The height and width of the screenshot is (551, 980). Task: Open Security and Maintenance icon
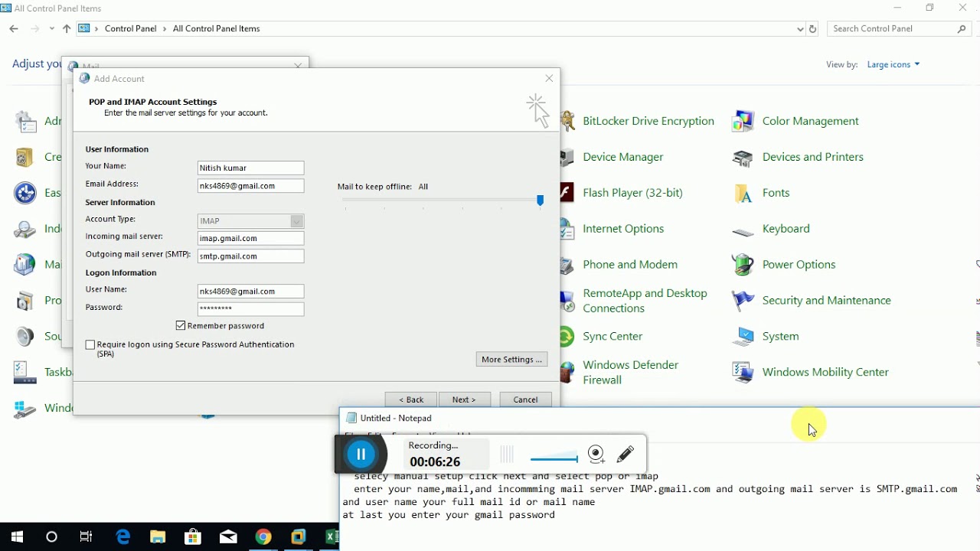pyautogui.click(x=743, y=301)
